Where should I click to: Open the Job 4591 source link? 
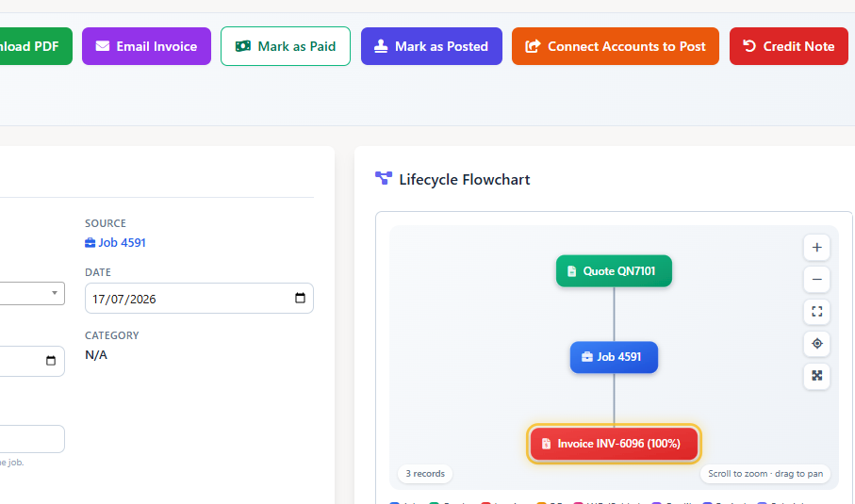click(x=116, y=242)
